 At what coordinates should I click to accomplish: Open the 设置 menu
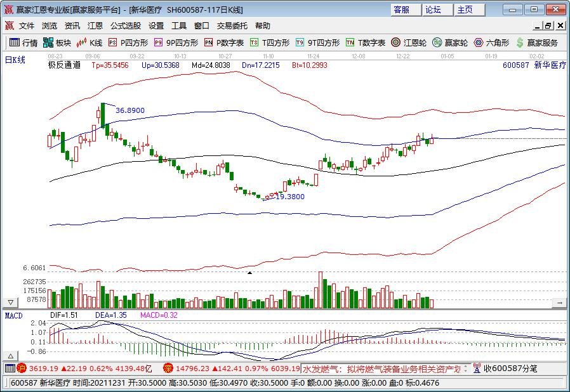[x=156, y=26]
